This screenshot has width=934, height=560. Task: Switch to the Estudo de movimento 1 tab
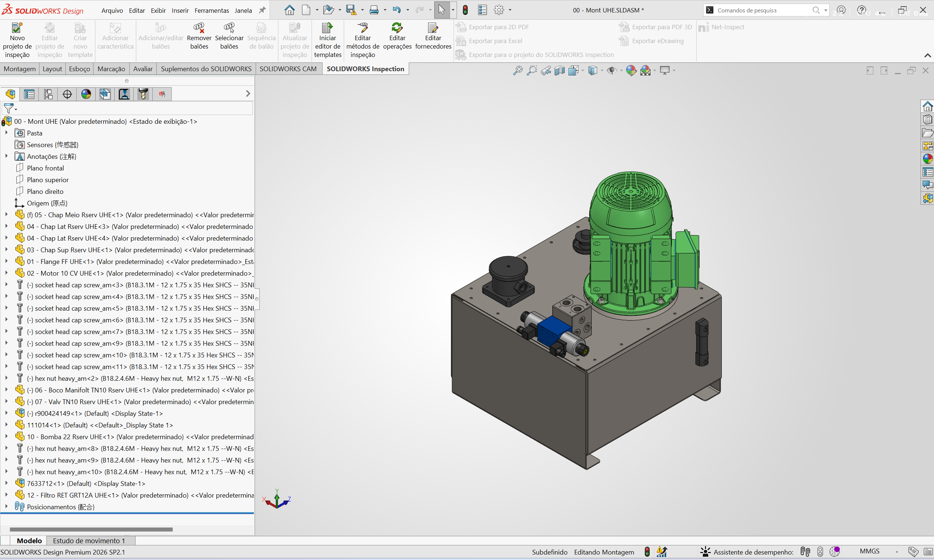point(89,541)
